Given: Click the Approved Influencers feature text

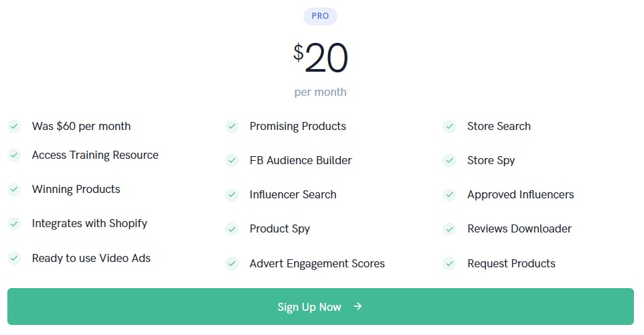Looking at the screenshot, I should 520,194.
